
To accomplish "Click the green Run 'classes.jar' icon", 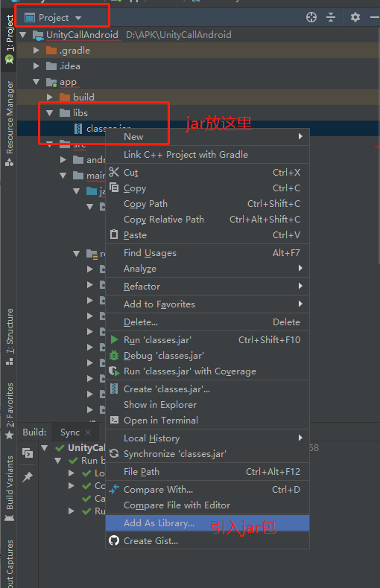I will coord(114,339).
